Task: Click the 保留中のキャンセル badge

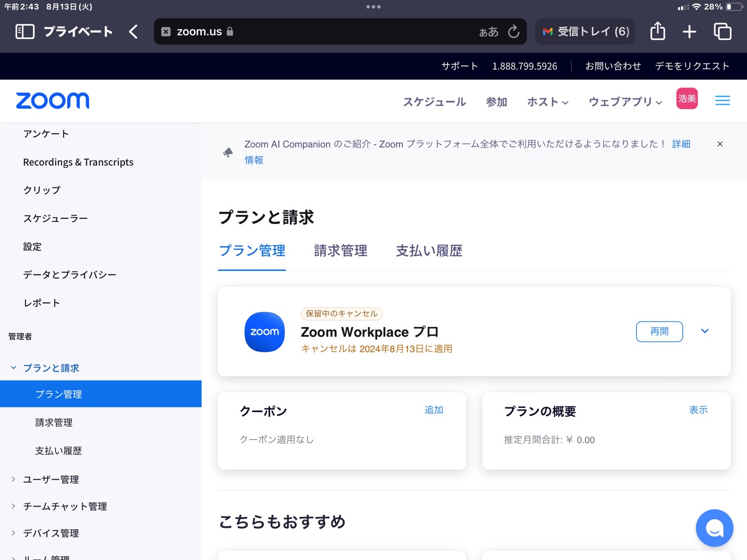Action: [x=342, y=313]
